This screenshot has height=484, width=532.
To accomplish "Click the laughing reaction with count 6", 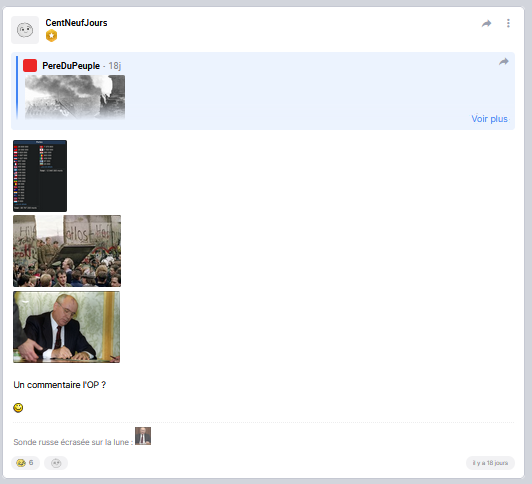I will point(25,463).
